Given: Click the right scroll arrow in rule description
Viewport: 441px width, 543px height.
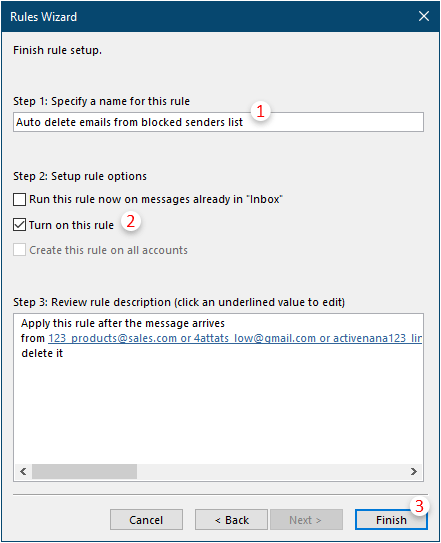Looking at the screenshot, I should click(413, 471).
